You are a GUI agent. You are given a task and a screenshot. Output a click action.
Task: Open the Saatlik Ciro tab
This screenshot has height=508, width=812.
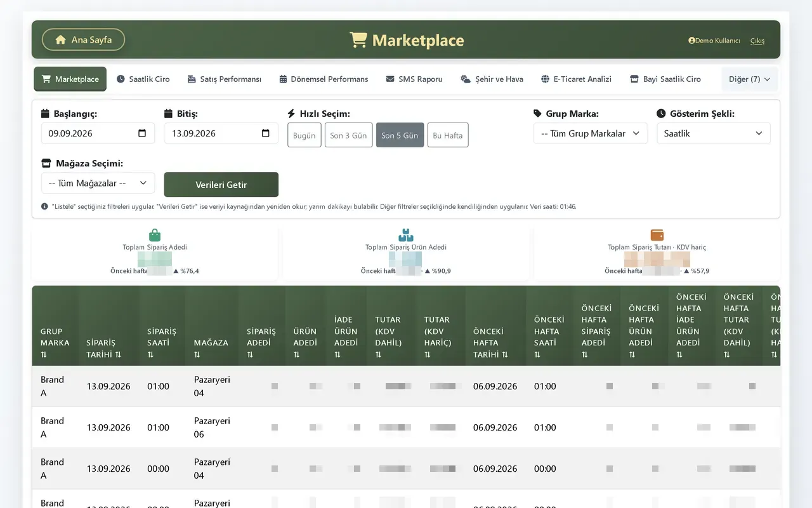143,79
